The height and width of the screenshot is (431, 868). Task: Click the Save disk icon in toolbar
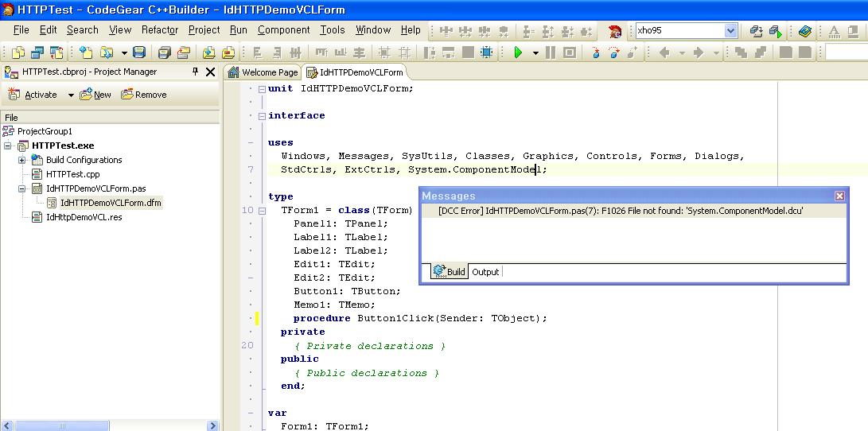(139, 52)
